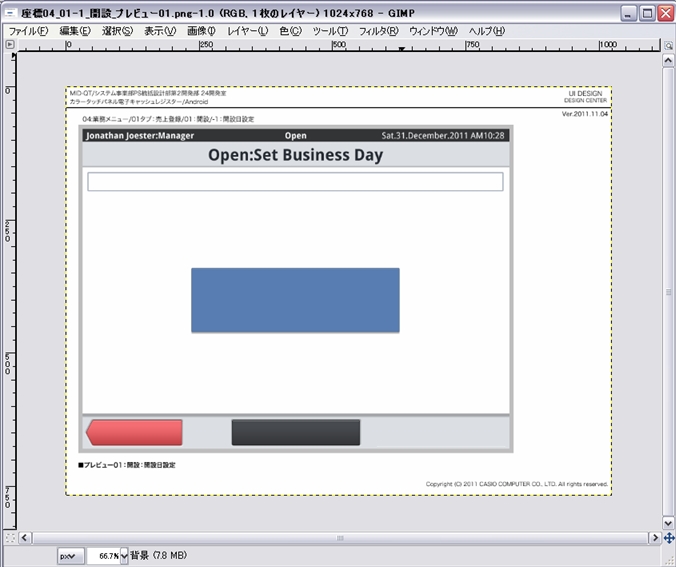Screen dimensions: 676x567
Task: Open image menu triangle at ruler corner
Action: (x=9, y=46)
